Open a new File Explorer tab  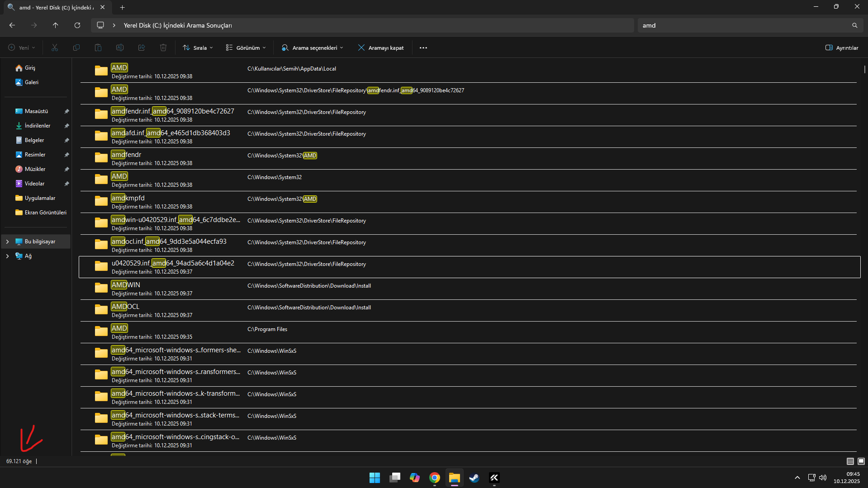[x=123, y=7]
